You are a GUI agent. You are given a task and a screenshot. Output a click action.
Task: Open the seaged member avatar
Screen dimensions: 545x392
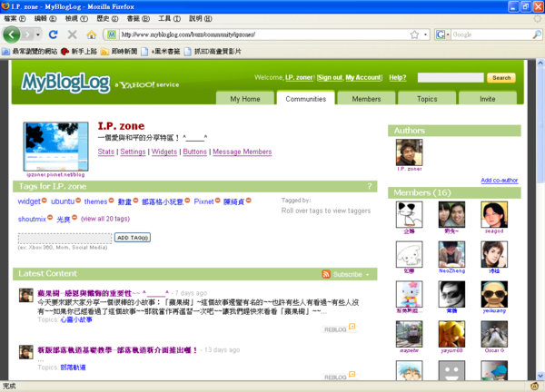pos(494,214)
